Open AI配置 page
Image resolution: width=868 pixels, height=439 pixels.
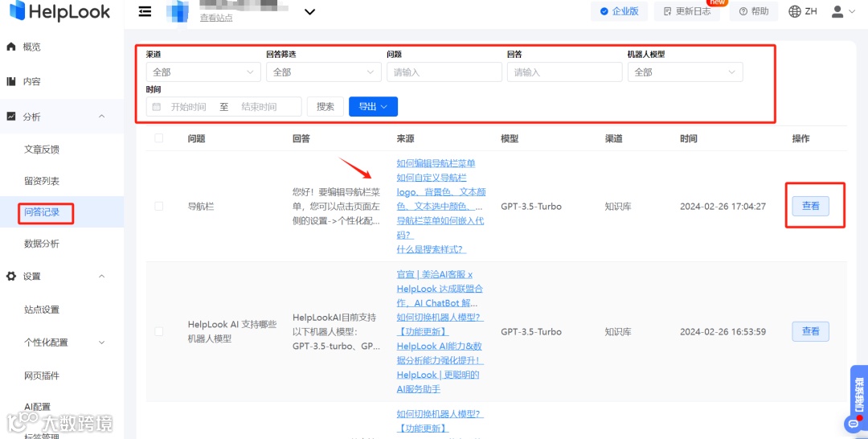(37, 407)
